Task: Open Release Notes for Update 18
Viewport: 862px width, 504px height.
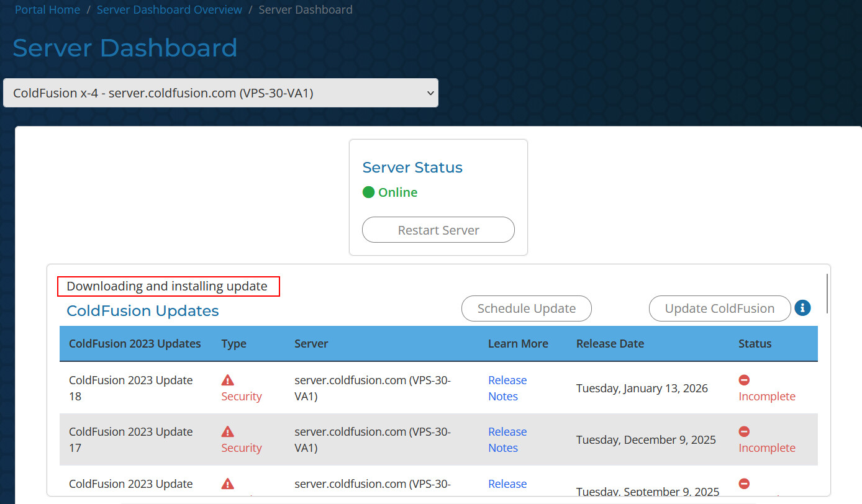Action: click(507, 388)
